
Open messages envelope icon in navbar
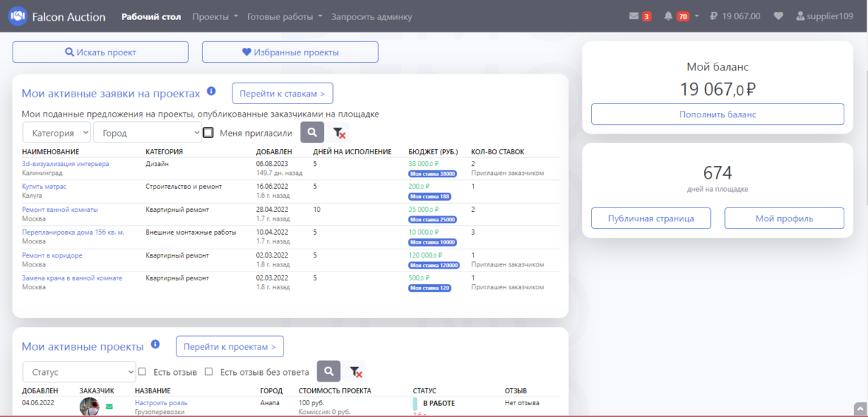(633, 16)
